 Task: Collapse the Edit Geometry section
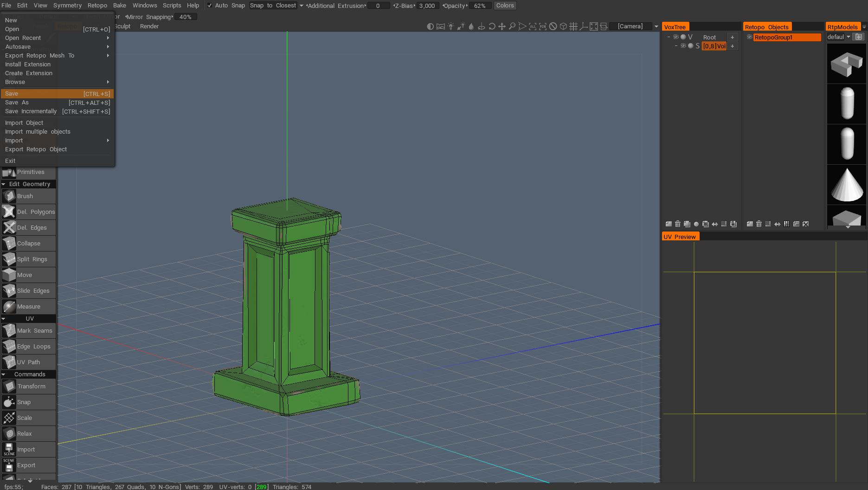click(4, 184)
